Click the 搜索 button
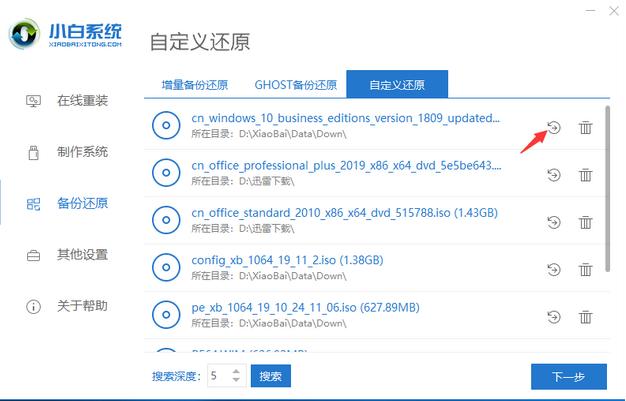Image resolution: width=626 pixels, height=401 pixels. coord(271,376)
